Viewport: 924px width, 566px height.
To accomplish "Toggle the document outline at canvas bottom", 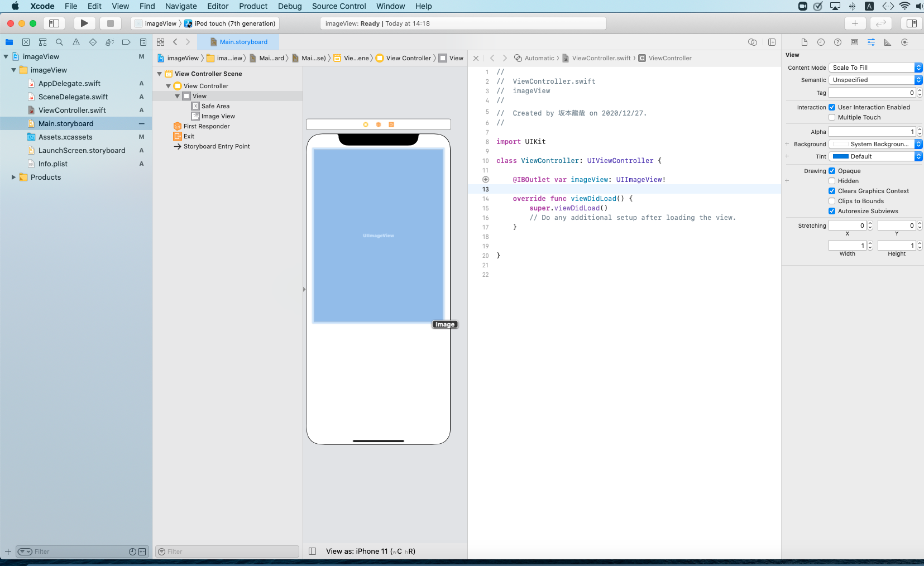I will [313, 551].
